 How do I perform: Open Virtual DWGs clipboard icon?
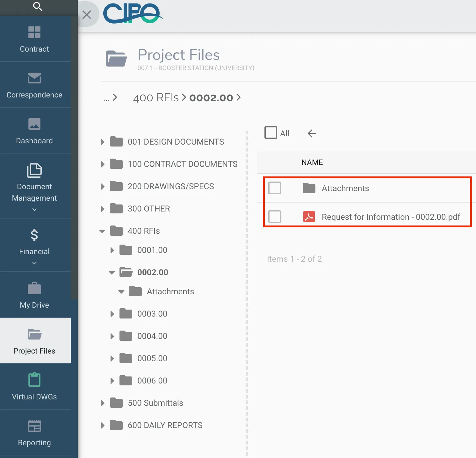[34, 380]
